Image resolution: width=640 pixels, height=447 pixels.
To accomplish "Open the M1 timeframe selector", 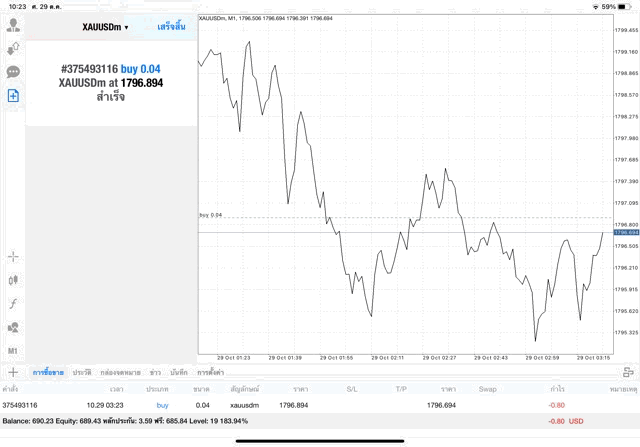I will pos(14,351).
